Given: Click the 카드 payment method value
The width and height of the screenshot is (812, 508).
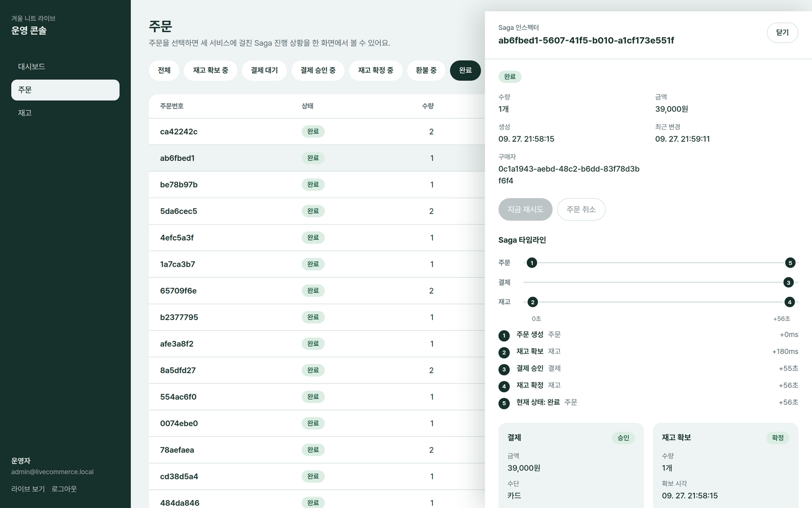Looking at the screenshot, I should pos(514,495).
